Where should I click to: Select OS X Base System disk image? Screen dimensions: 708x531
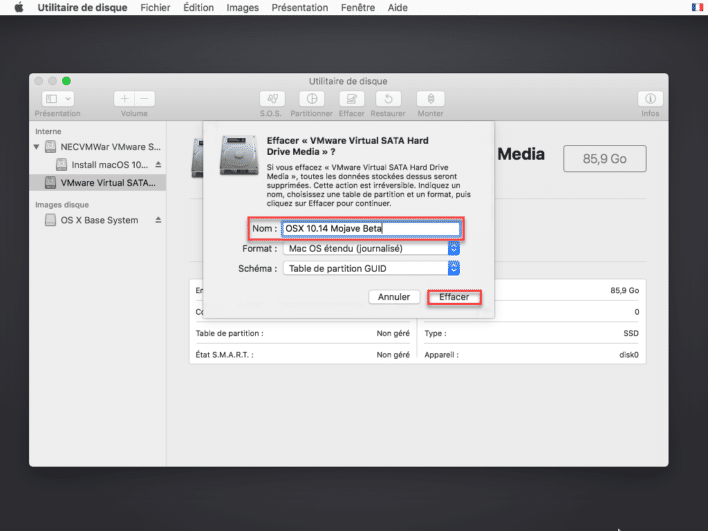tap(99, 220)
